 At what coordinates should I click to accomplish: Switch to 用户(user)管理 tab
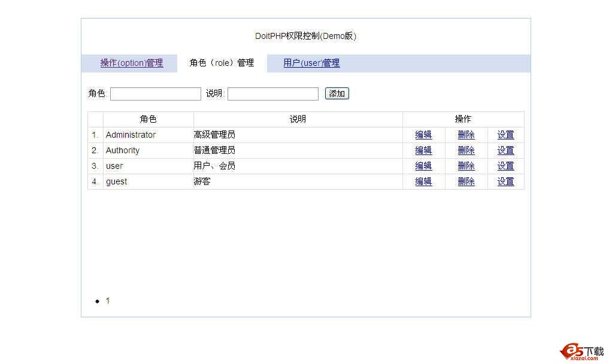311,63
